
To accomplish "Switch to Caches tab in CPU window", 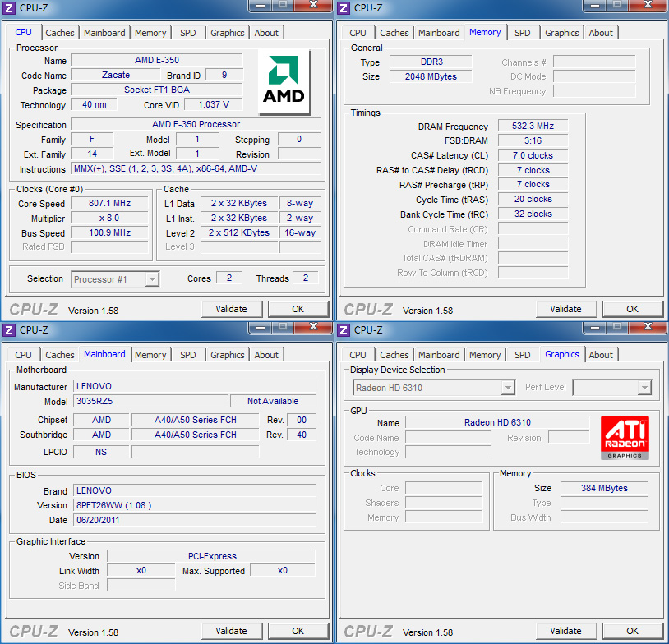I will coord(60,33).
